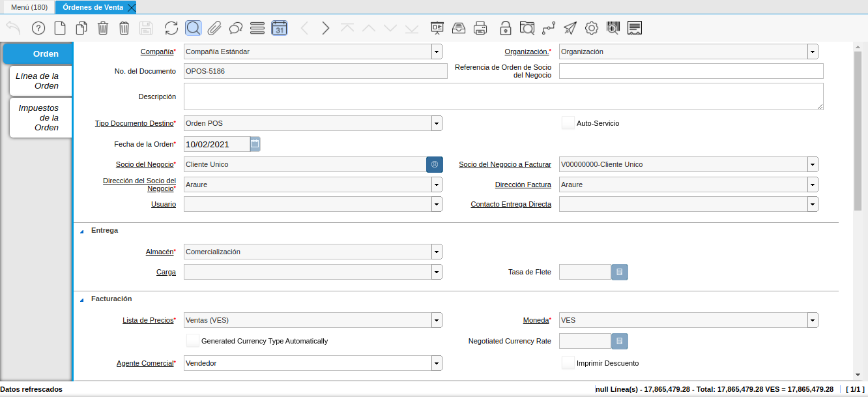Expand the Dirección Factura dropdown
This screenshot has height=397, width=868.
click(x=813, y=184)
